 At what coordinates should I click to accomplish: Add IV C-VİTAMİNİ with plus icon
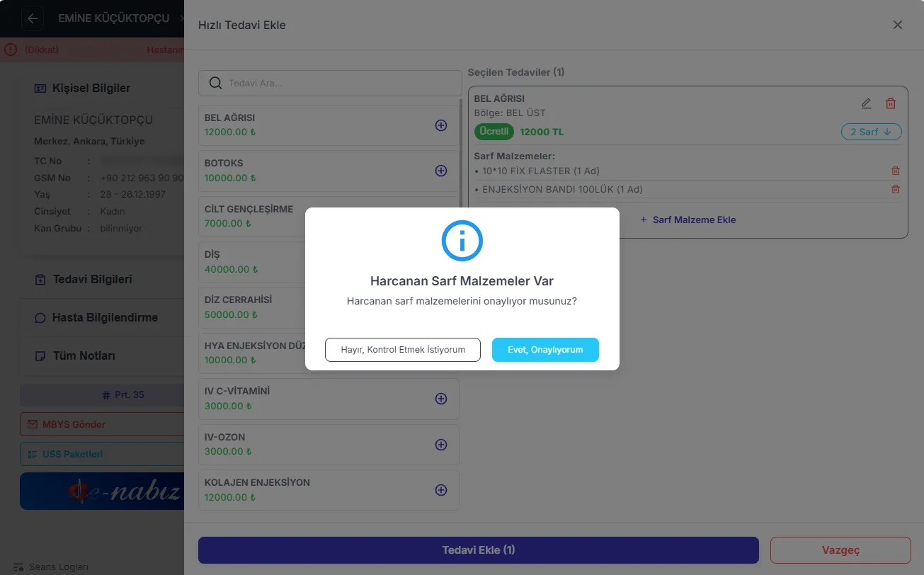tap(441, 399)
